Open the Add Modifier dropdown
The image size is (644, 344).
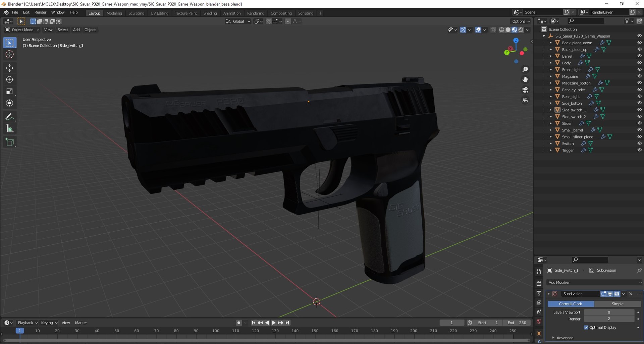(594, 282)
